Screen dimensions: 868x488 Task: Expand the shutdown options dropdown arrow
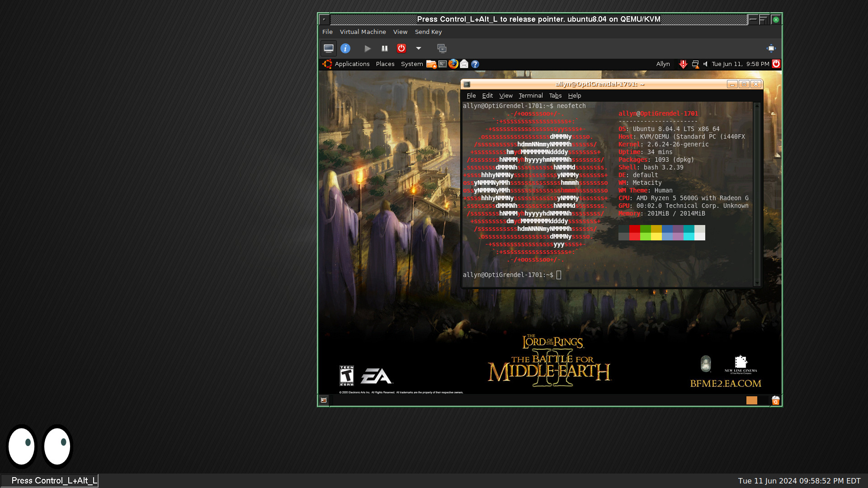tap(419, 48)
